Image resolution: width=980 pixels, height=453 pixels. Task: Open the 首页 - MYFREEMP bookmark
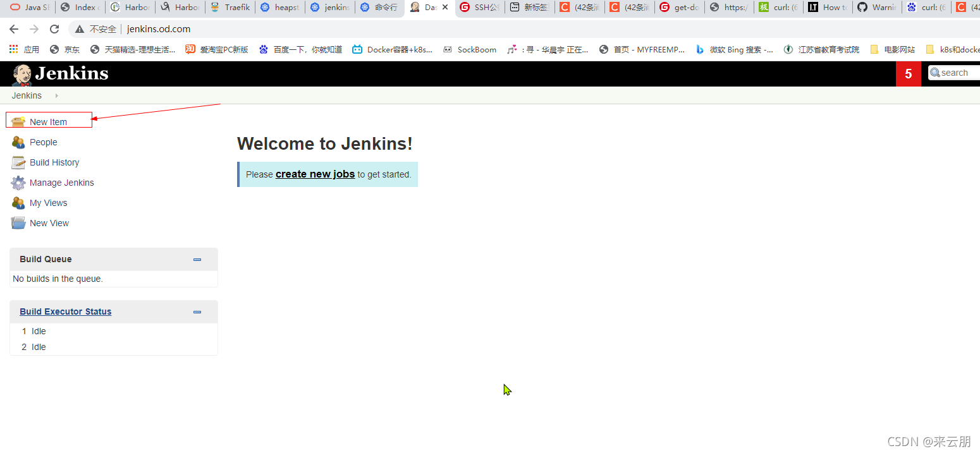pos(642,49)
